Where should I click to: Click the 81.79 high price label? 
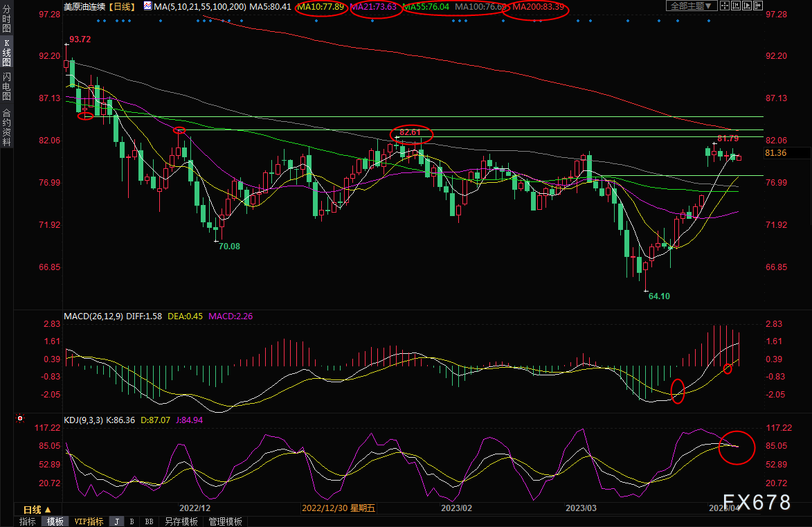(x=728, y=139)
